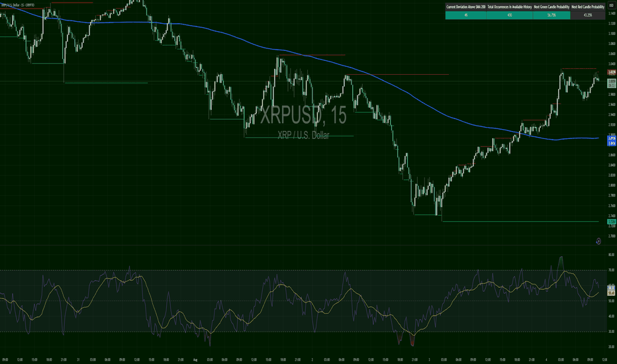The height and width of the screenshot is (364, 617).
Task: Click the 43.25% red probability cell
Action: pyautogui.click(x=587, y=15)
